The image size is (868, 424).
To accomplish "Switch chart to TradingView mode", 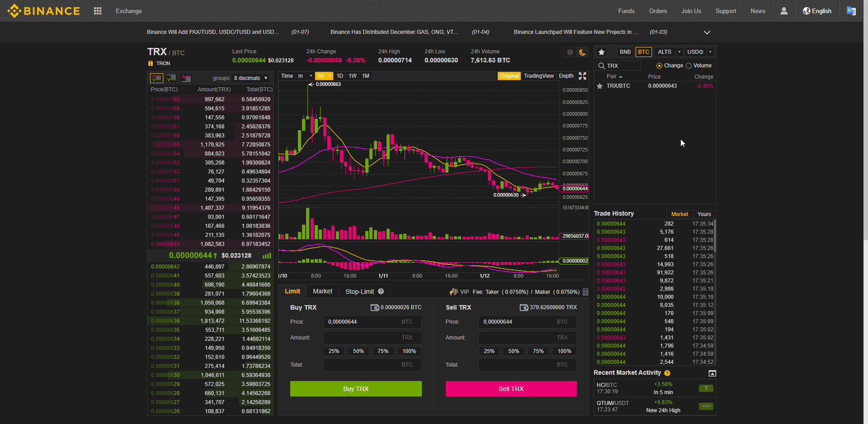I will [x=538, y=76].
